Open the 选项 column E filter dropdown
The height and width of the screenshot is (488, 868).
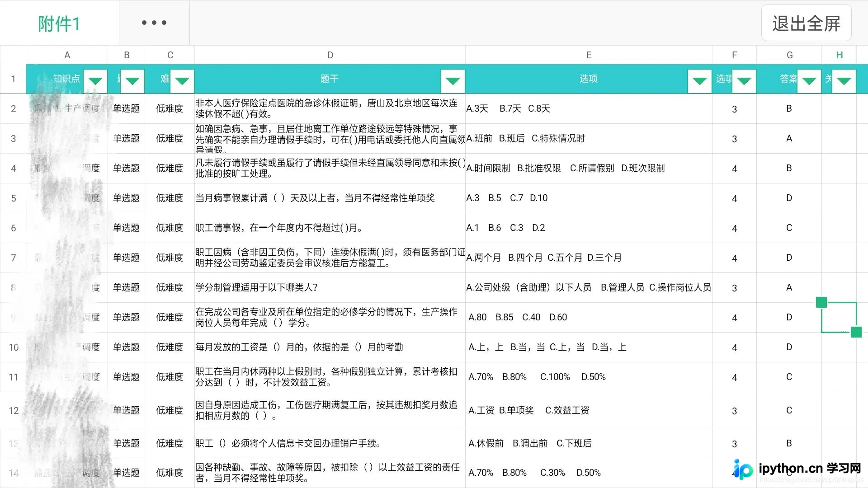click(x=700, y=81)
